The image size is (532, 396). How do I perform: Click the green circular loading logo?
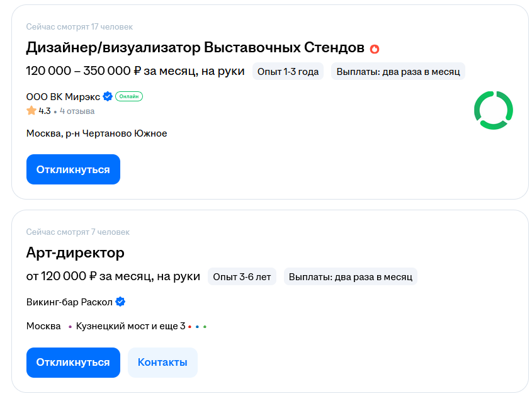click(x=495, y=110)
